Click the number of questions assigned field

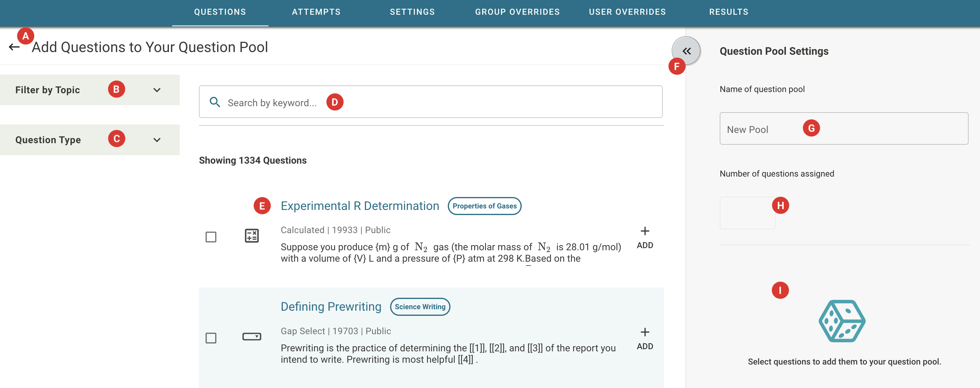click(x=747, y=213)
